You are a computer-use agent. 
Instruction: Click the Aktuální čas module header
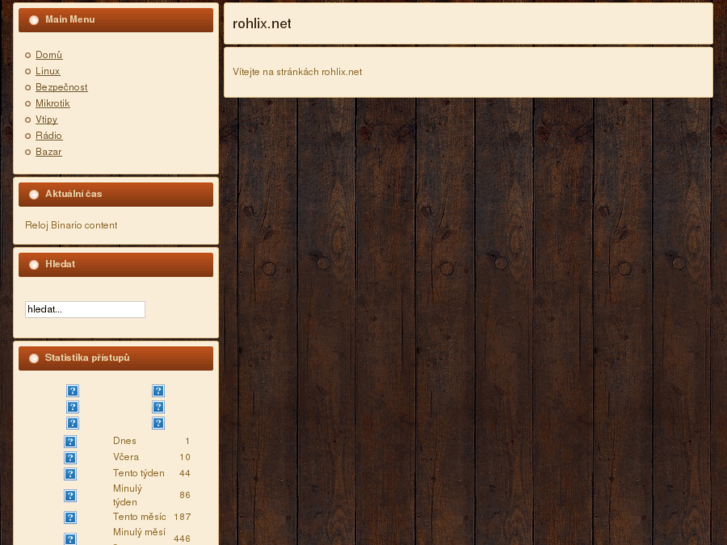click(116, 194)
